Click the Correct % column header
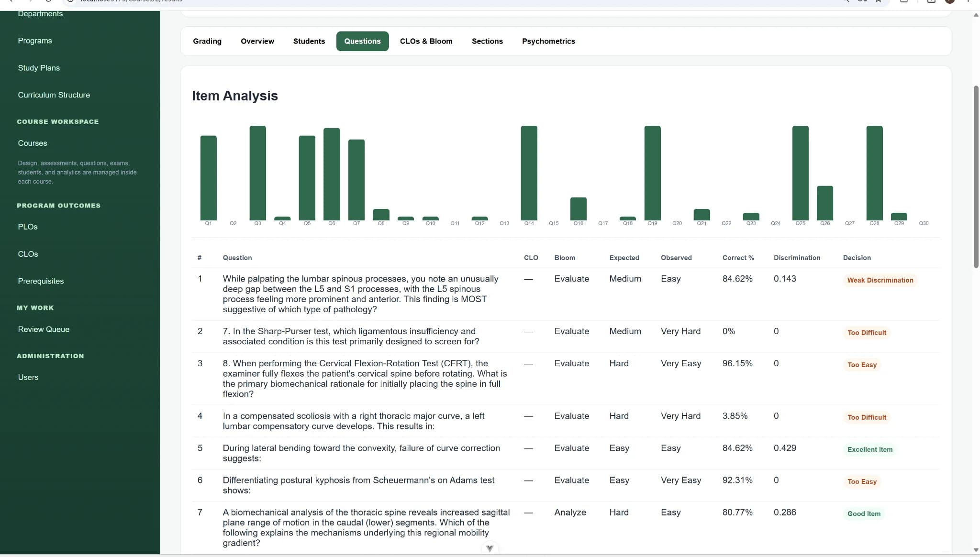The height and width of the screenshot is (557, 980). coord(738,258)
